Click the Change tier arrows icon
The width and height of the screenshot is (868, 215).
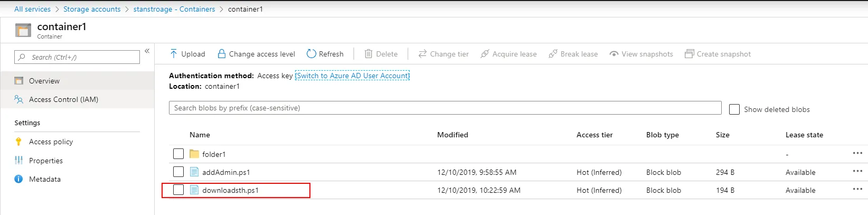click(422, 54)
